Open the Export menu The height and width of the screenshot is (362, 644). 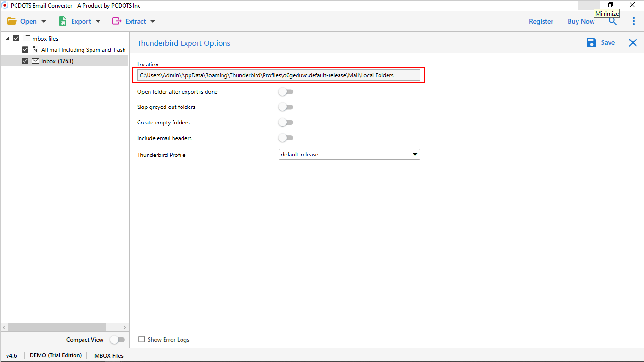[81, 21]
